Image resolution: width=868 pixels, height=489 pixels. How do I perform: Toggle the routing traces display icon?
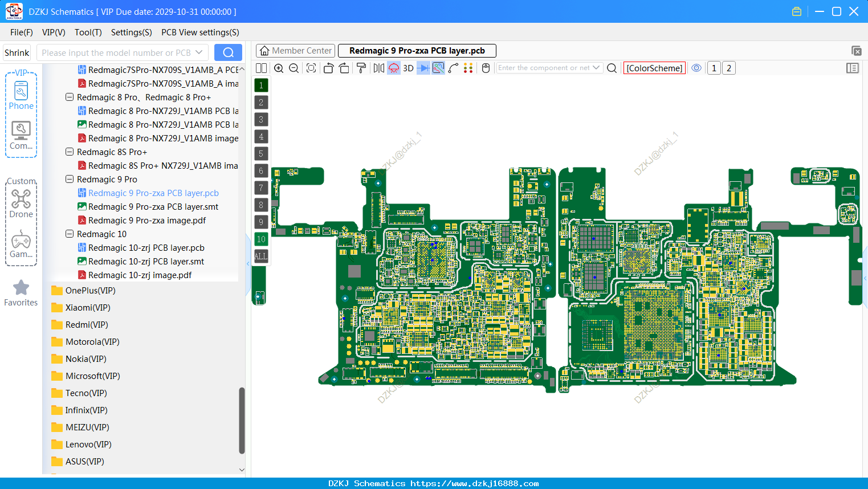tap(438, 68)
